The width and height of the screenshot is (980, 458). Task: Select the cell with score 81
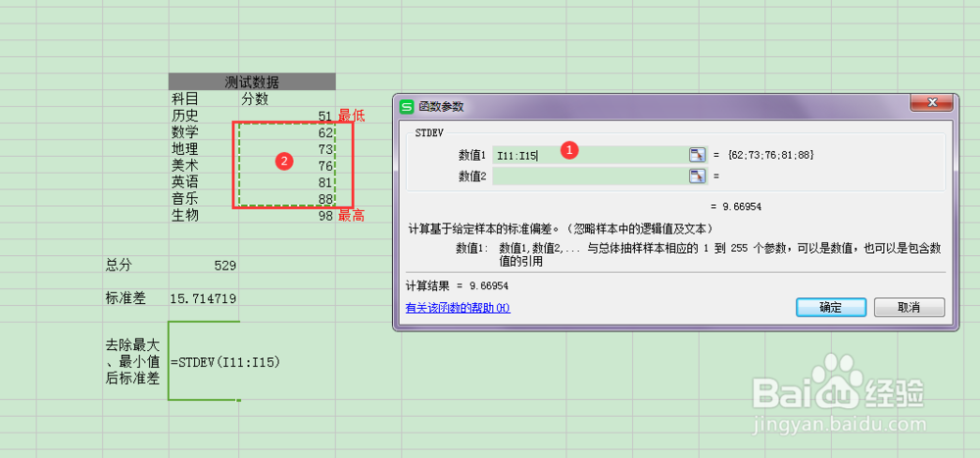click(x=287, y=182)
